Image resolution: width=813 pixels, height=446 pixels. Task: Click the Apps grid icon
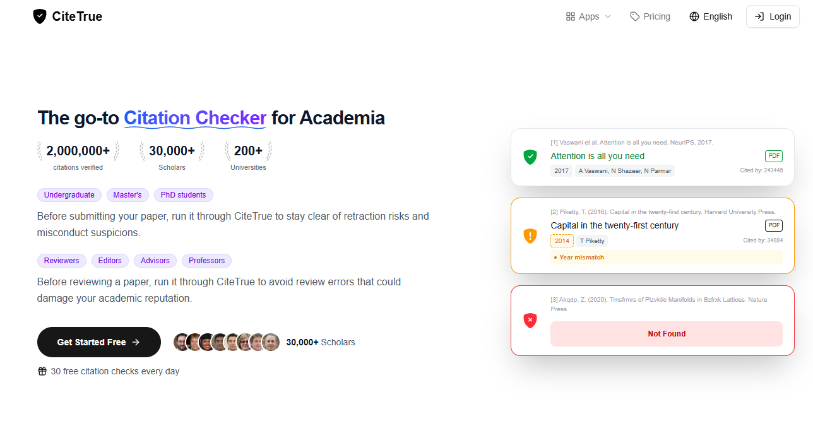[570, 17]
